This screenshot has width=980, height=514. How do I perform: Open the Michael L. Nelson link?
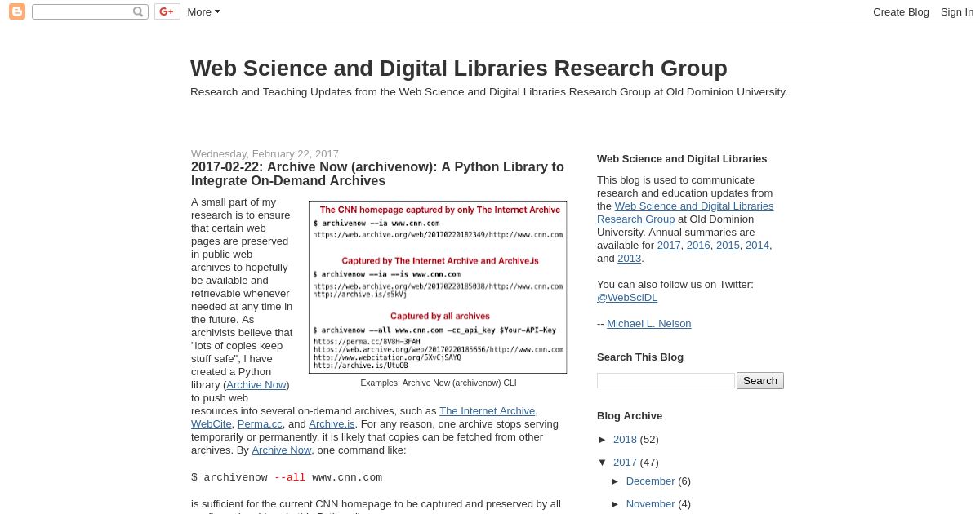(x=649, y=323)
